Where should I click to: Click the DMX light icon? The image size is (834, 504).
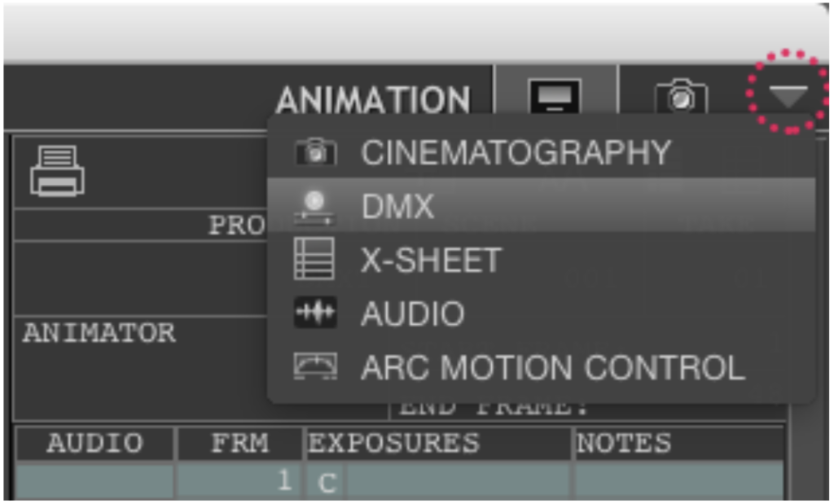click(x=315, y=207)
